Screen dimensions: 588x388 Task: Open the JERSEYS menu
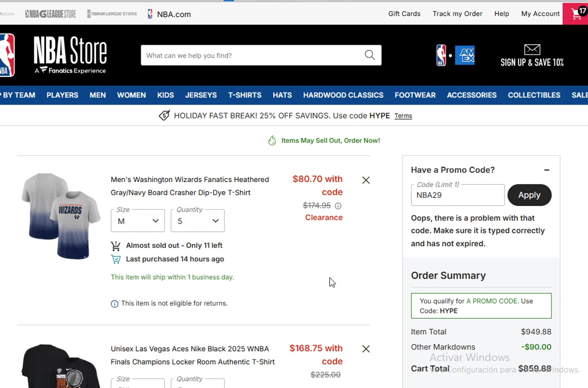tap(201, 95)
